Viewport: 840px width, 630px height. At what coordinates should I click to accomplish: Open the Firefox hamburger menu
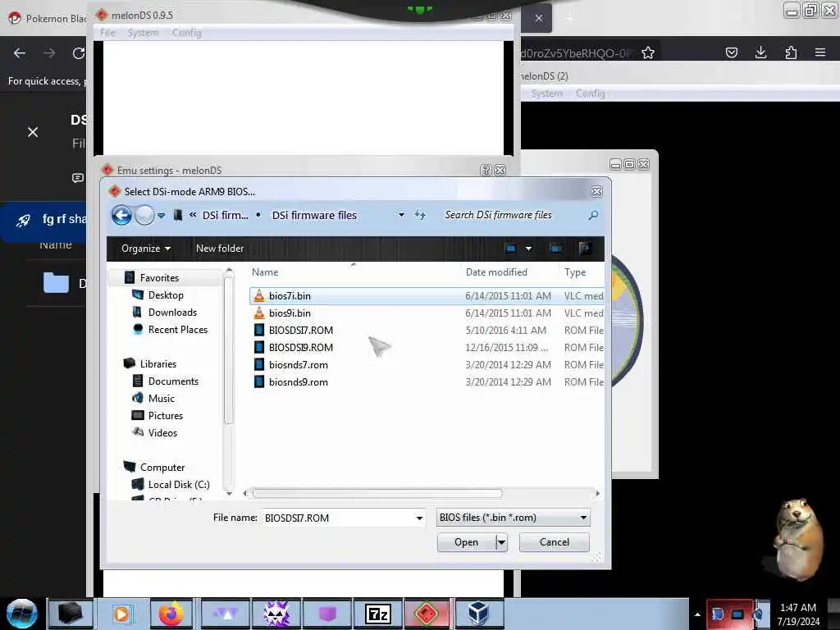820,52
